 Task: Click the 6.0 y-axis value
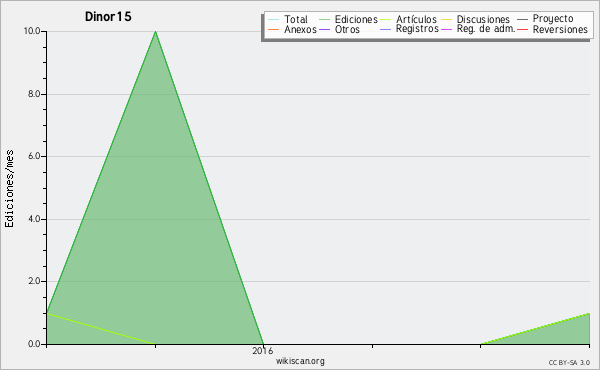34,156
